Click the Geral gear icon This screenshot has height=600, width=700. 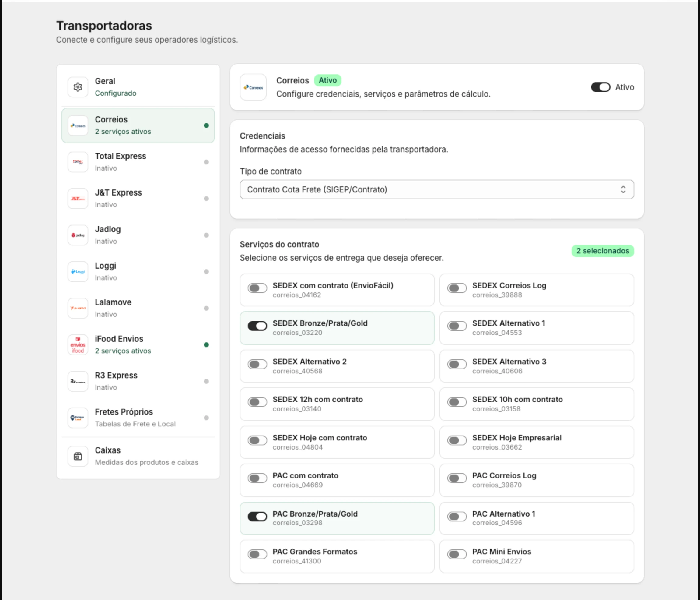(x=78, y=87)
